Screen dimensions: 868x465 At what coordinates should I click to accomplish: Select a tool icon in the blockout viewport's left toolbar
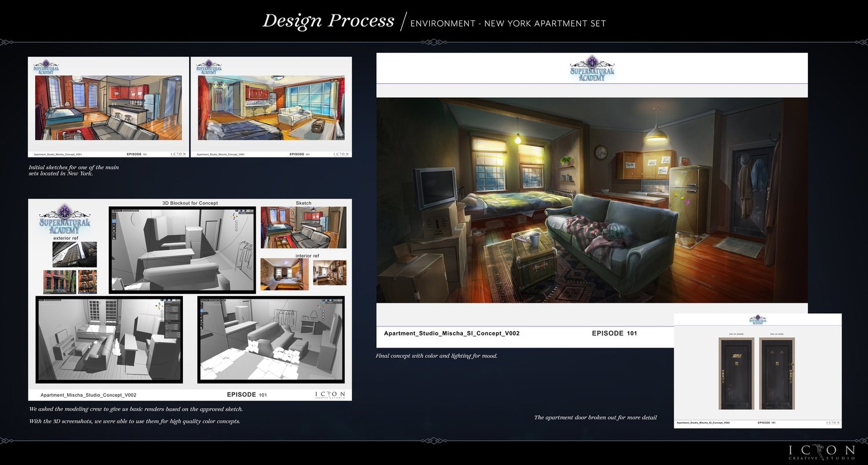[x=114, y=221]
